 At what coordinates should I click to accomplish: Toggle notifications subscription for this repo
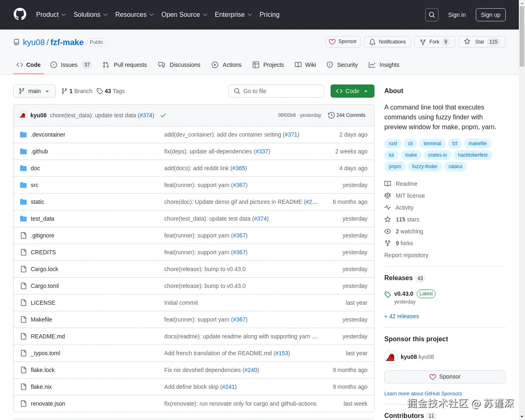coord(387,41)
